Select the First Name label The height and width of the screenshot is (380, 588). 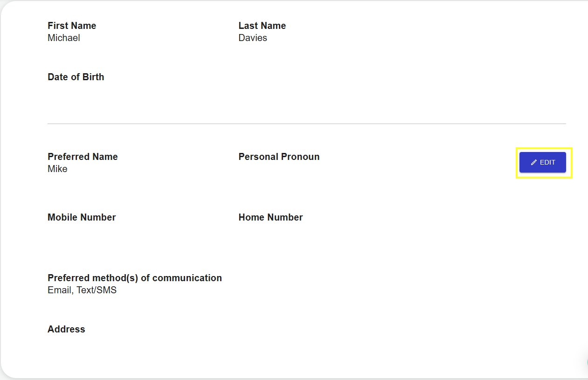tap(72, 26)
